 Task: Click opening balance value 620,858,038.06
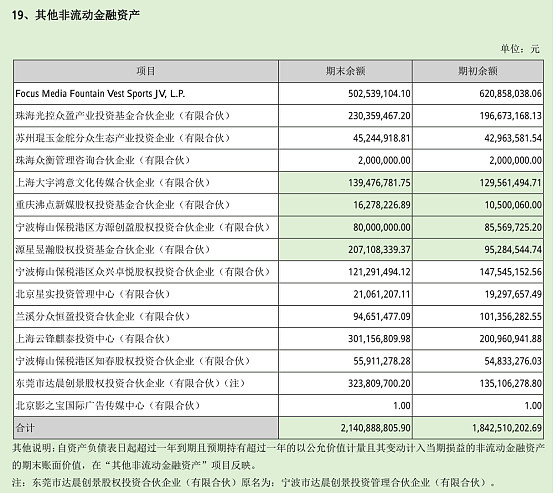coord(510,94)
